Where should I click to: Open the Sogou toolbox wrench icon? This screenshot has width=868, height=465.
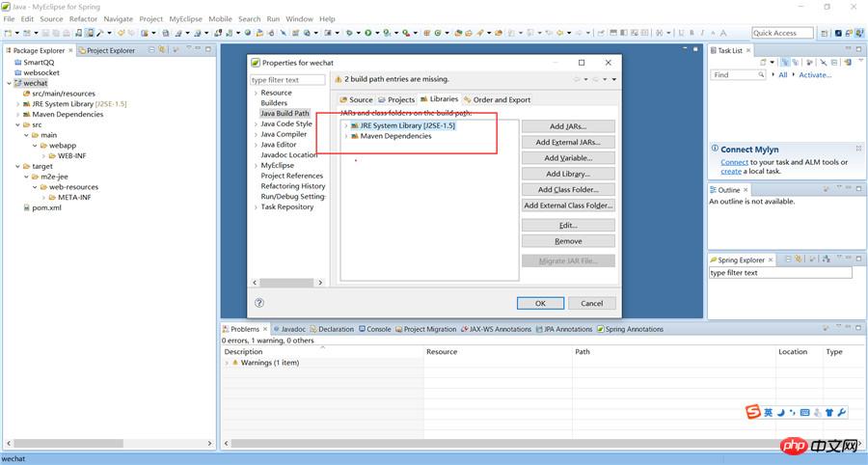841,412
